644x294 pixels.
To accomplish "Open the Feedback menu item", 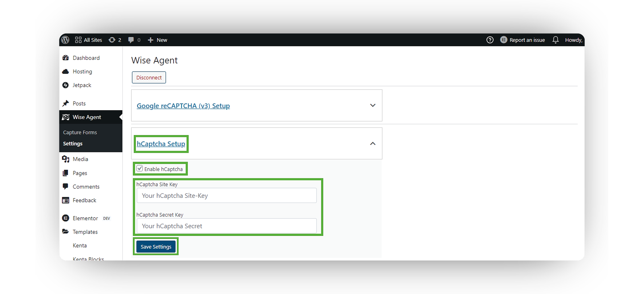I will click(84, 200).
